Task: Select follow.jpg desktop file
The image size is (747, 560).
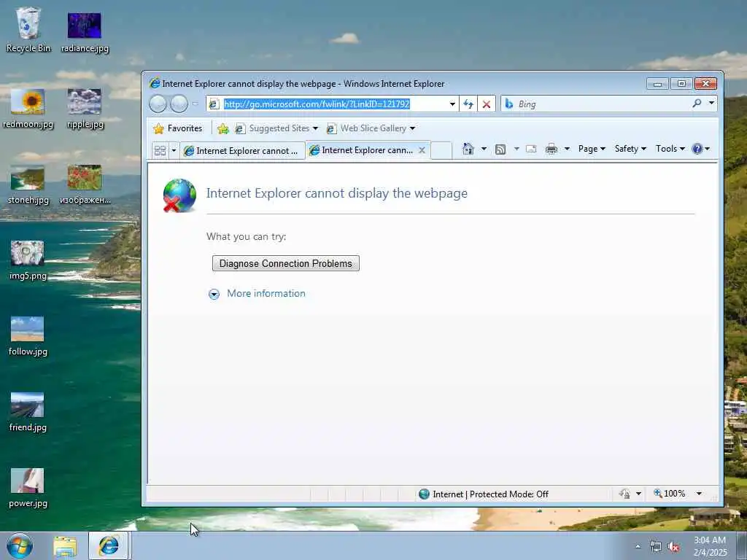Action: click(28, 335)
